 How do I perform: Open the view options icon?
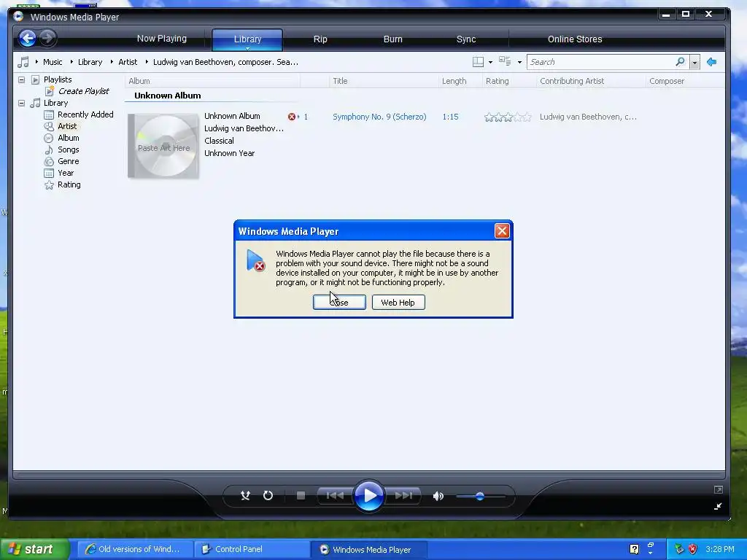coord(505,61)
